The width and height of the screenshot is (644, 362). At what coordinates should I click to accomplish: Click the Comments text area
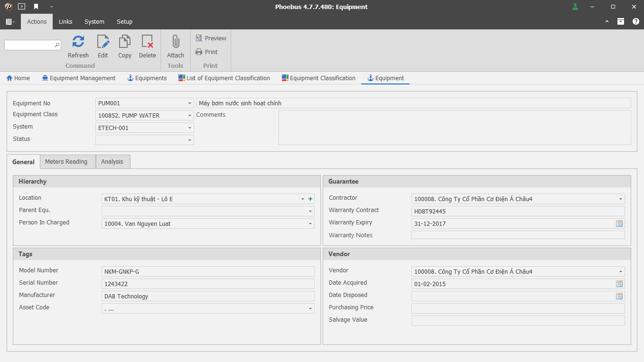point(455,128)
